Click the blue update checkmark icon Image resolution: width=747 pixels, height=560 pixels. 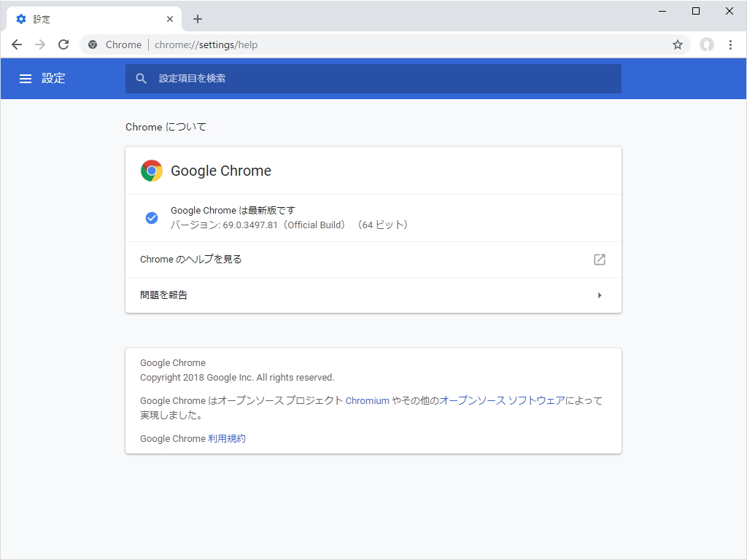152,217
